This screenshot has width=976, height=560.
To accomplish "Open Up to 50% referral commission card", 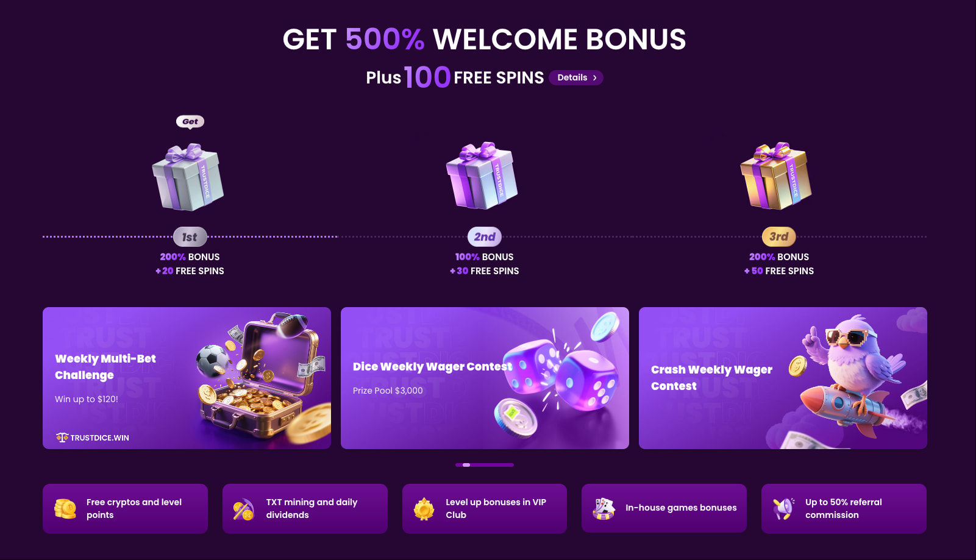I will tap(844, 509).
